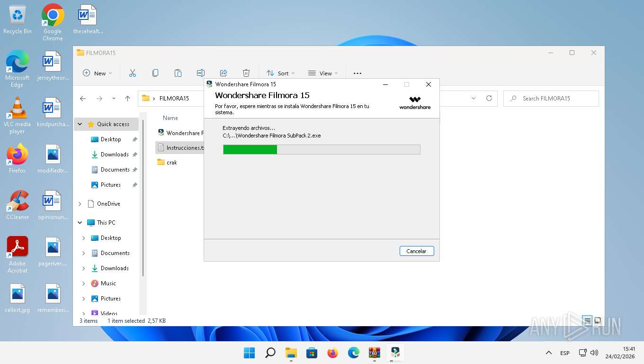Select Desktop under Quick access
Image resolution: width=644 pixels, height=364 pixels.
[x=111, y=139]
